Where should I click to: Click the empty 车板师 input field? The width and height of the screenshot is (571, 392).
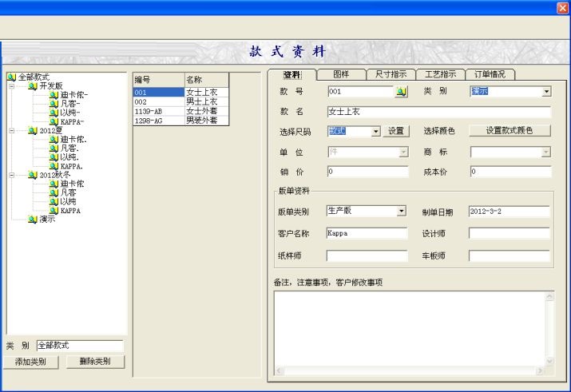509,255
